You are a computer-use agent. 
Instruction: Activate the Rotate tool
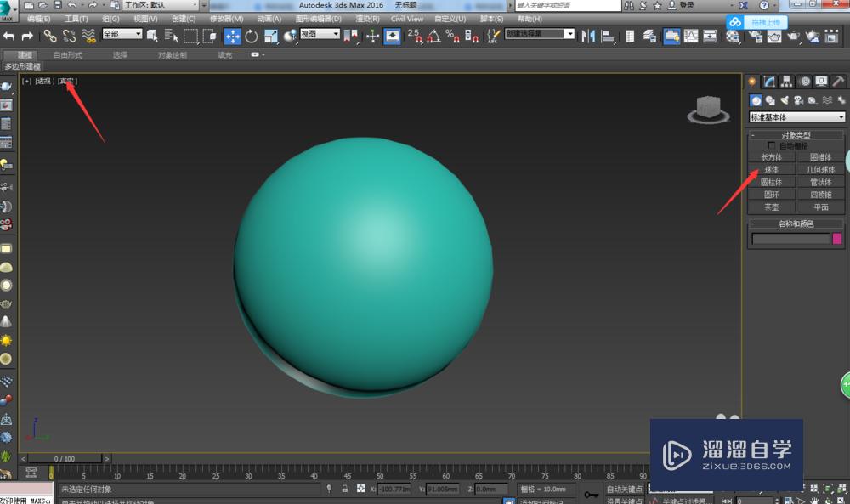252,36
